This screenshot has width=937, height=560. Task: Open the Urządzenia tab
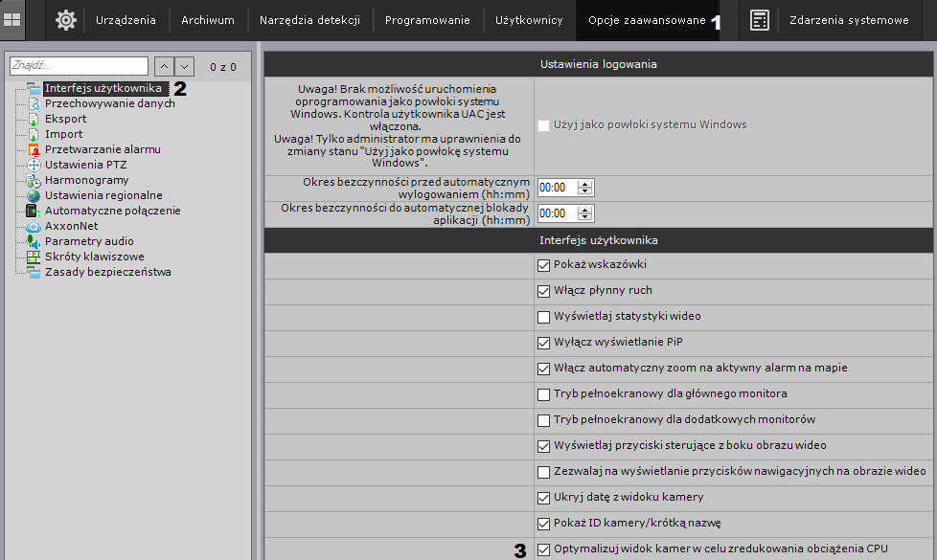click(126, 20)
